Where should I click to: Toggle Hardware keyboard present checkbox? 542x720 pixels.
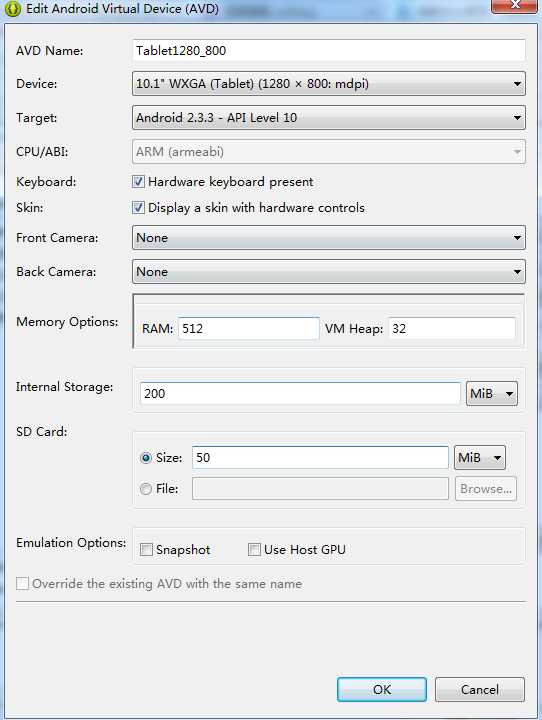coord(138,181)
